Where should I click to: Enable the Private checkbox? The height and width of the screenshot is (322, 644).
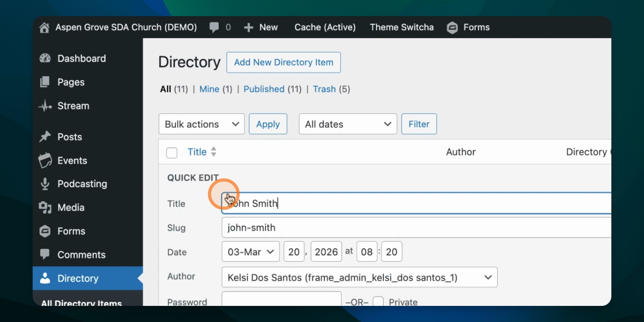click(x=378, y=302)
